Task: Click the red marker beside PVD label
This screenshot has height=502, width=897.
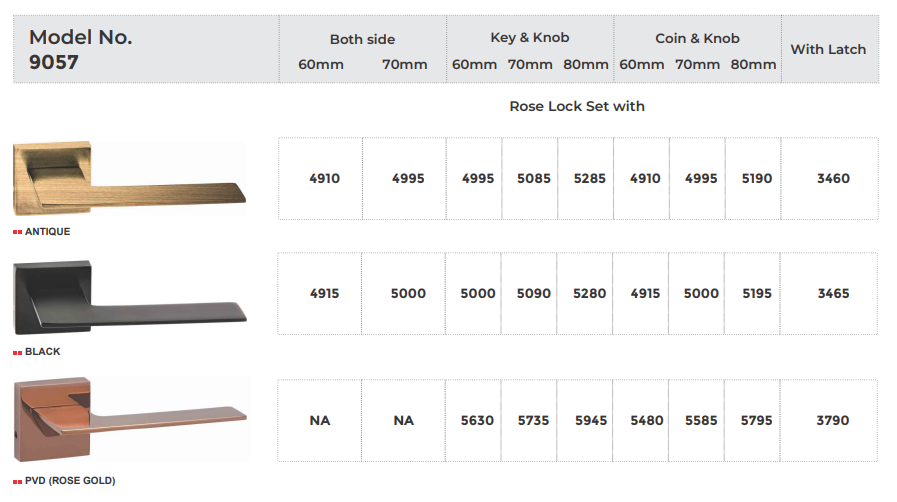Action: point(17,481)
